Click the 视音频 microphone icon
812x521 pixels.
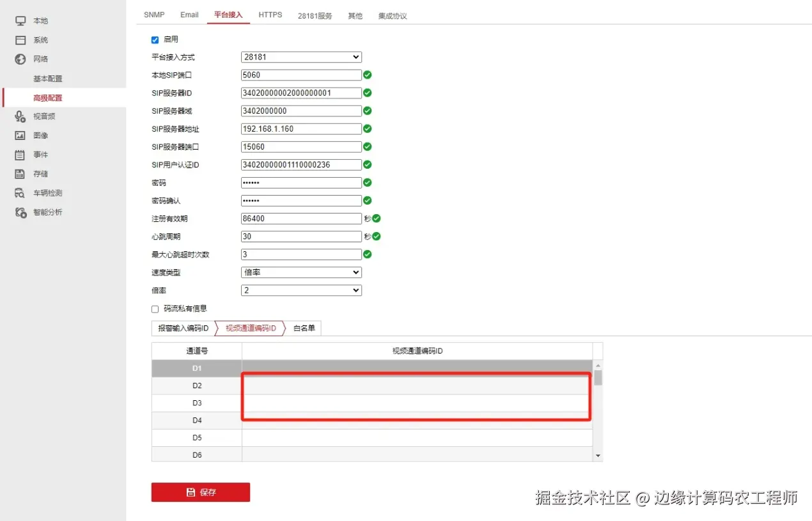20,116
